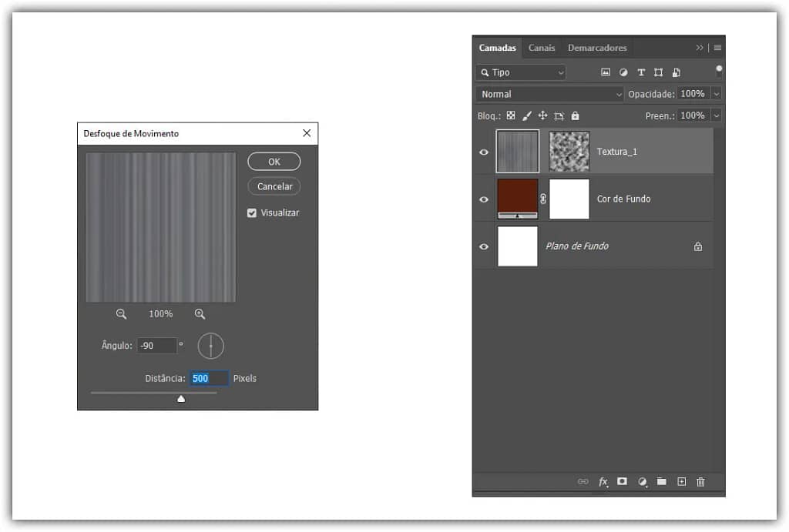
Task: Filter layers by smart object icon
Action: coord(677,72)
